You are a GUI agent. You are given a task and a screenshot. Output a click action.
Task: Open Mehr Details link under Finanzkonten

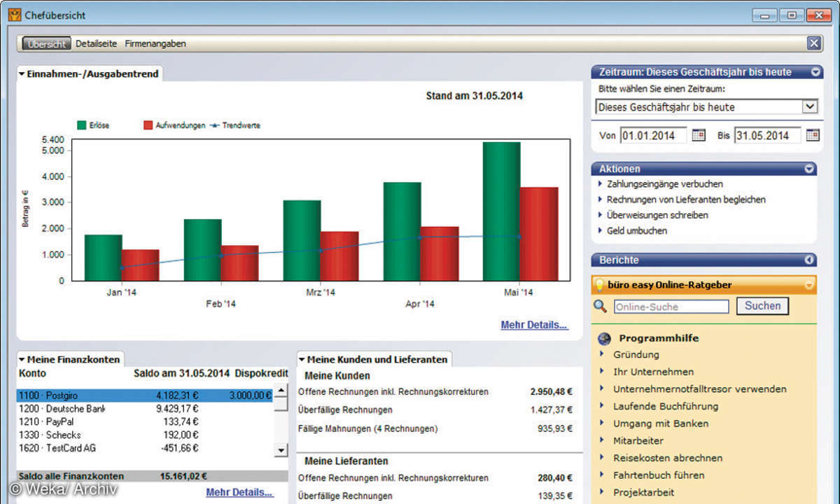[239, 492]
